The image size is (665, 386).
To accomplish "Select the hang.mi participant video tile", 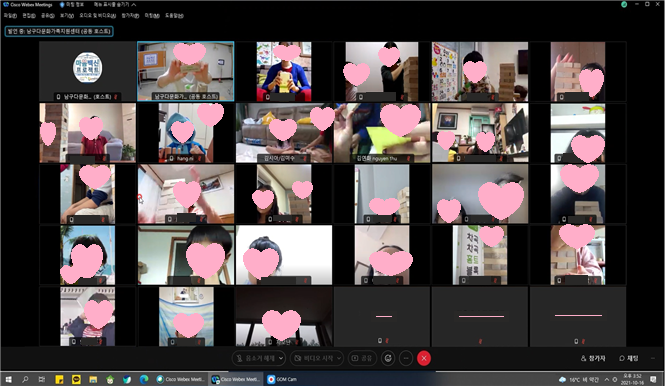I will 186,132.
